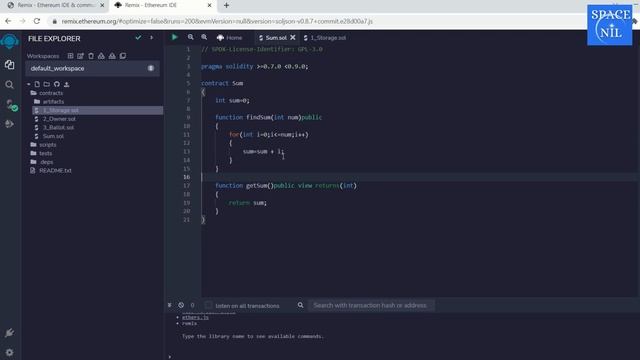640x360 pixels.
Task: Expand the File Explorer panel arrow
Action: (151, 38)
